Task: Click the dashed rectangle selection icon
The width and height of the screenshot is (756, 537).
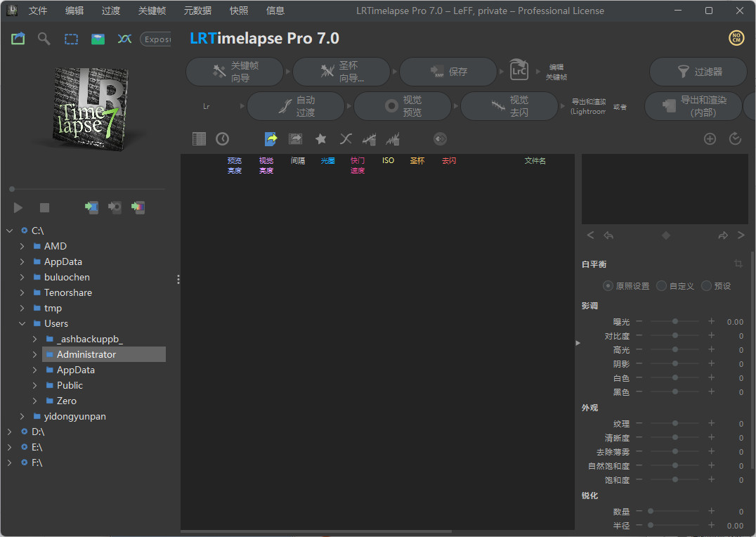Action: pyautogui.click(x=72, y=39)
